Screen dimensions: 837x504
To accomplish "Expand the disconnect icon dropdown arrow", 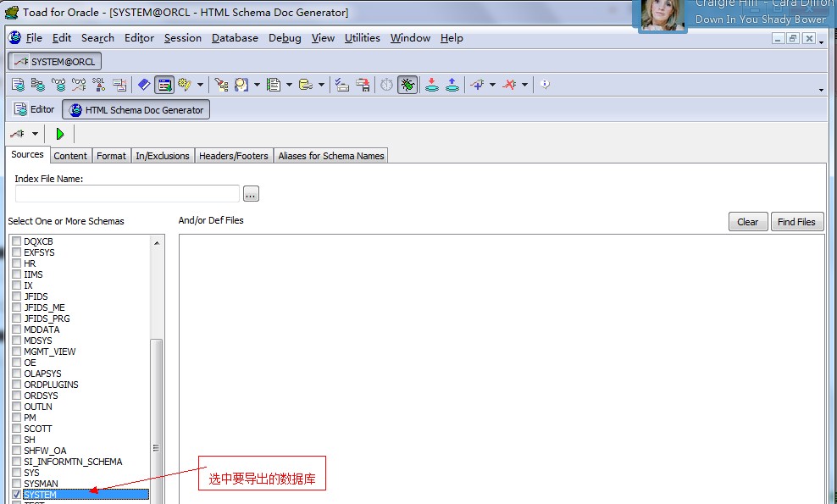I will 524,85.
